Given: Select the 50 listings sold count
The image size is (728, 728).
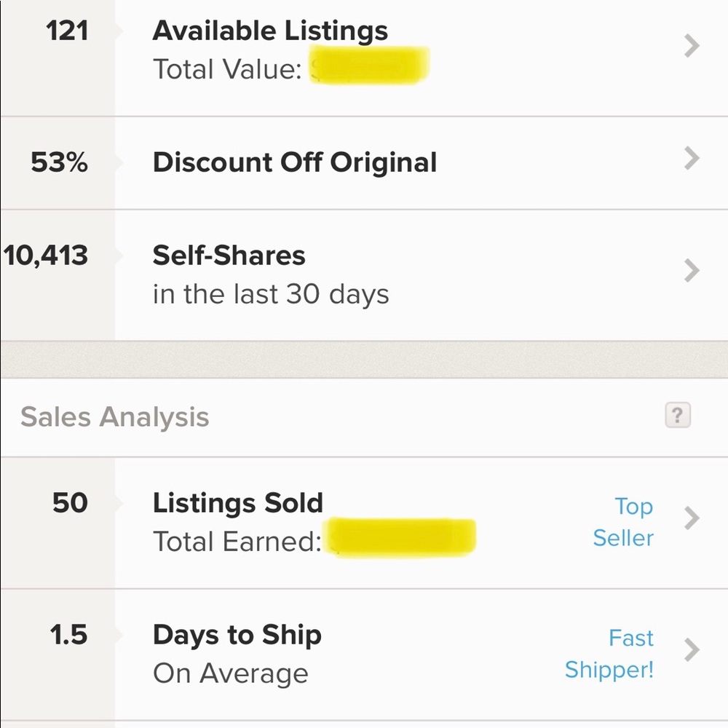Looking at the screenshot, I should 70,503.
